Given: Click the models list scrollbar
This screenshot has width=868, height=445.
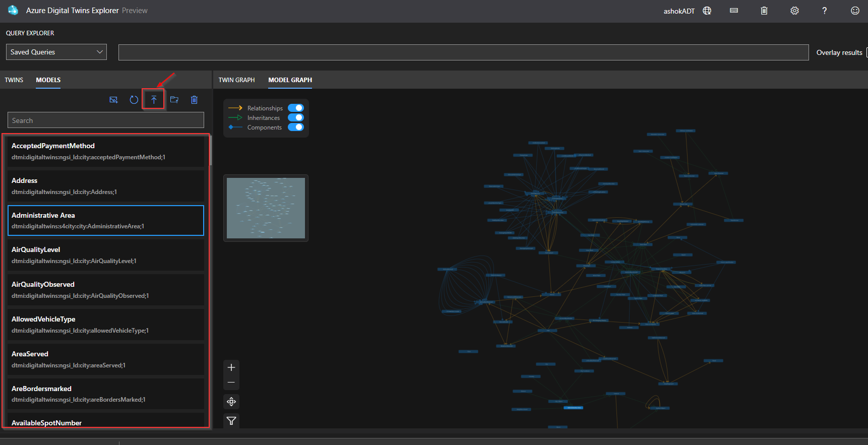Looking at the screenshot, I should [211, 150].
